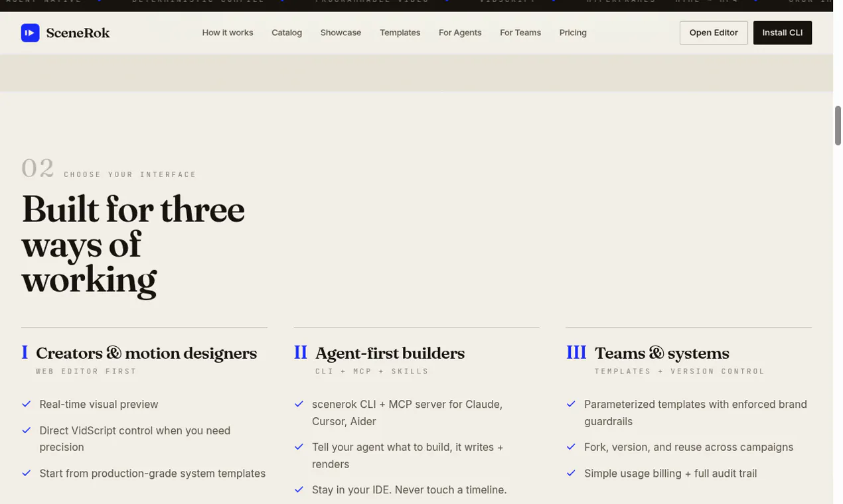843x504 pixels.
Task: Click the checkmark beside Fork, version, and reuse
Action: coord(571,447)
